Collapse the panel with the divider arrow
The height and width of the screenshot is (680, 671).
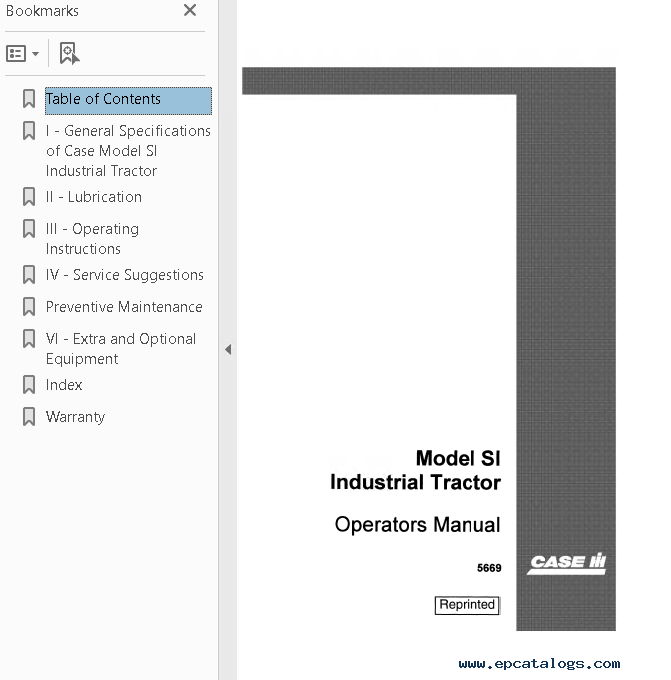tap(228, 350)
